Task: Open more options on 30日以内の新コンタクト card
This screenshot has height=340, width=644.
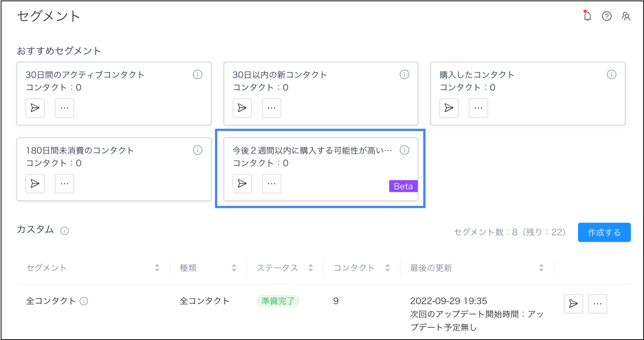Action: tap(272, 108)
